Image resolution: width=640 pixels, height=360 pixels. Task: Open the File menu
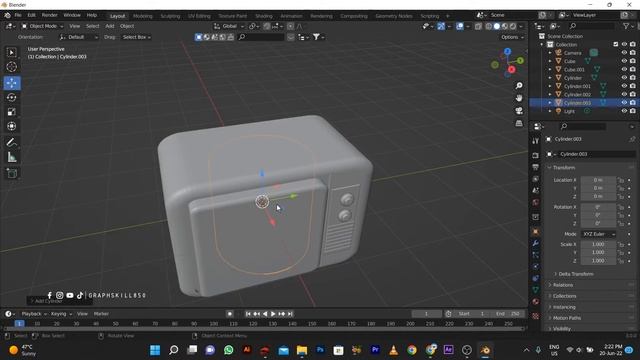click(x=18, y=15)
